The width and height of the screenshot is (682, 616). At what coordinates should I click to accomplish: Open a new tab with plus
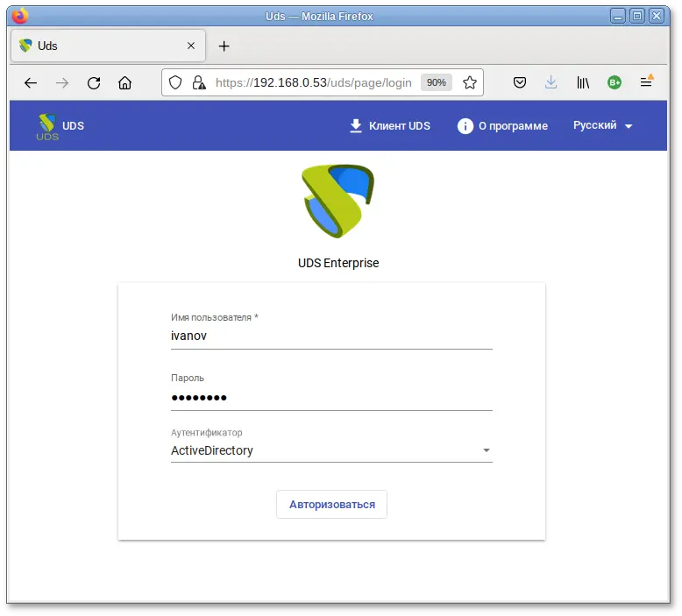[x=224, y=46]
